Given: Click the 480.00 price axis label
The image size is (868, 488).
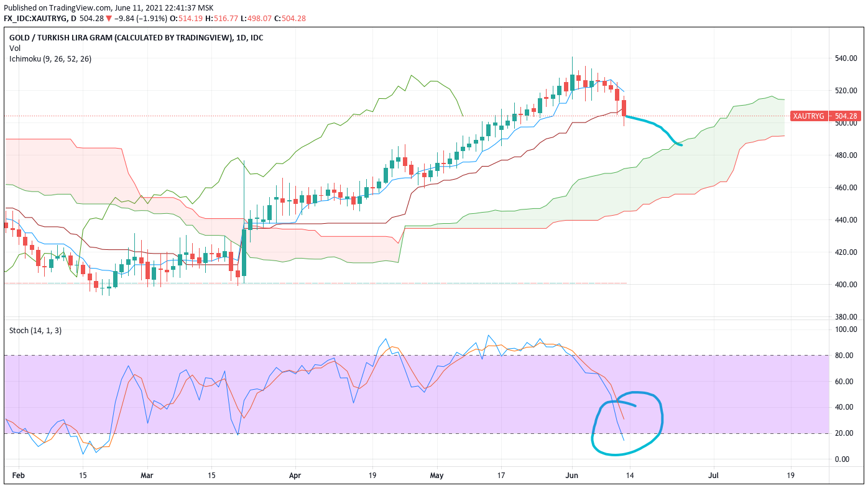Looking at the screenshot, I should (846, 155).
